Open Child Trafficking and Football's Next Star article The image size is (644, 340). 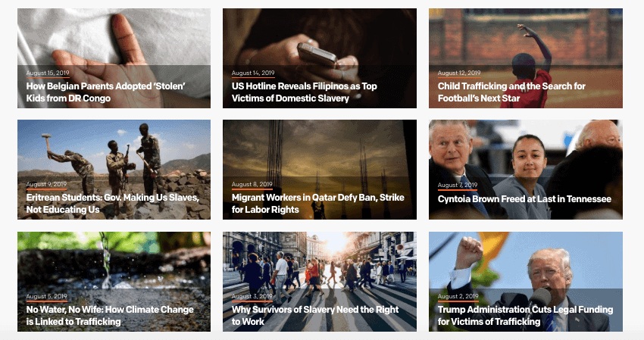point(511,92)
